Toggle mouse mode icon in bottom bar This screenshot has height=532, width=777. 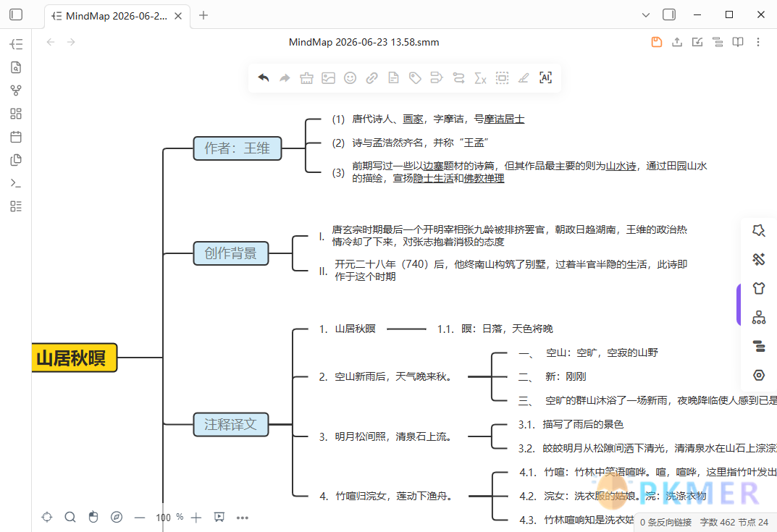point(93,517)
